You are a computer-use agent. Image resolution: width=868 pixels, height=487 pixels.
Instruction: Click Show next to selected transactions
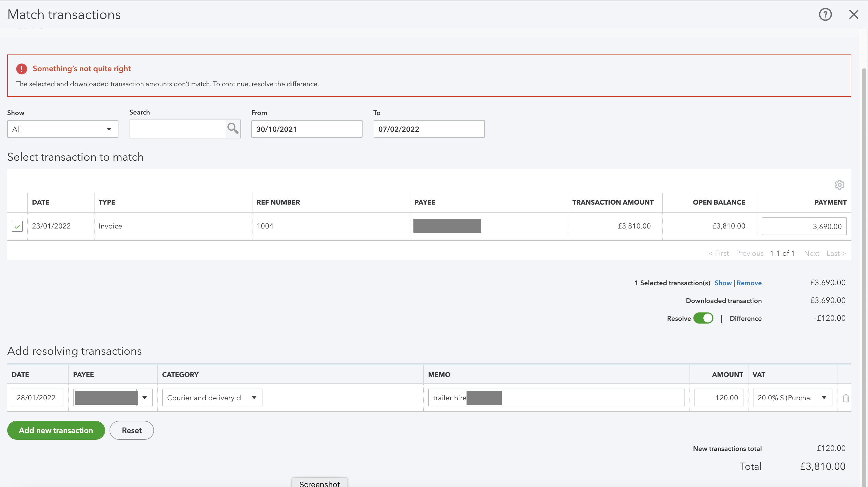point(723,283)
